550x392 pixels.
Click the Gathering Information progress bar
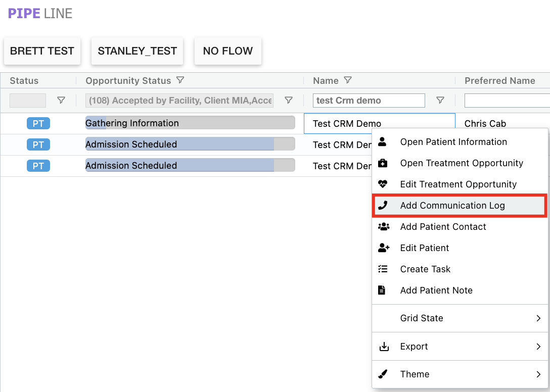coord(190,123)
